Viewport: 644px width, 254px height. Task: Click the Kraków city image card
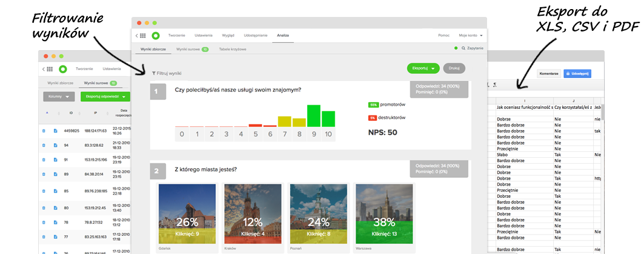click(x=253, y=213)
